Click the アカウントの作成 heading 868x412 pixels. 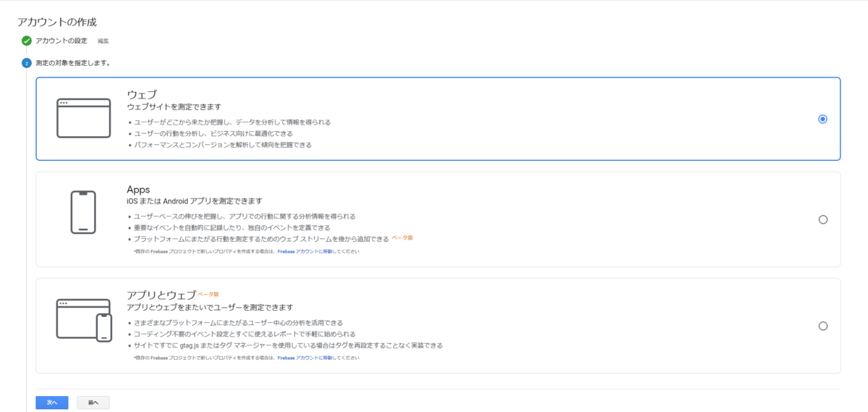pyautogui.click(x=56, y=22)
